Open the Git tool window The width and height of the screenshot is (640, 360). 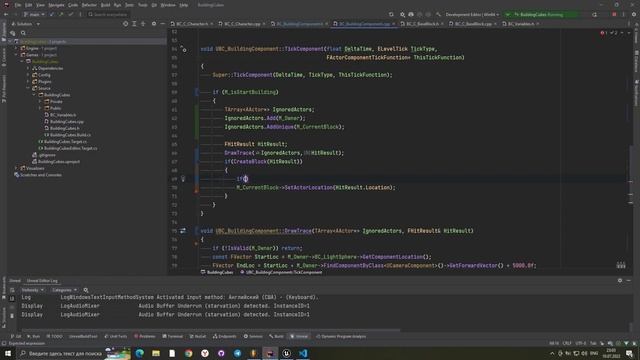pos(16,336)
